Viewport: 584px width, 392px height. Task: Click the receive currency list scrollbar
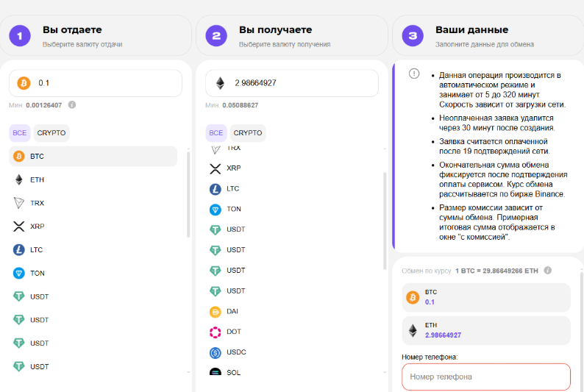pos(384,221)
